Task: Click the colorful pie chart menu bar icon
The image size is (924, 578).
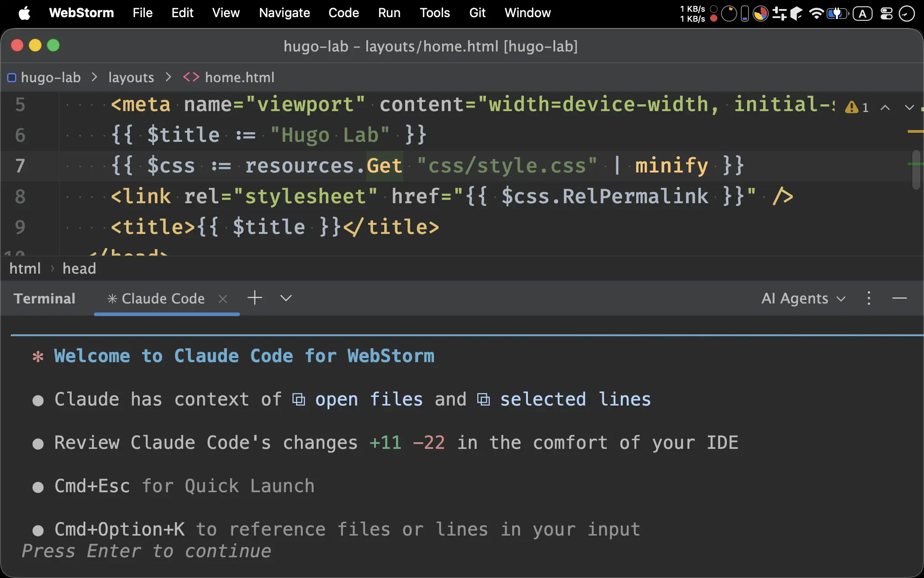Action: pyautogui.click(x=761, y=14)
